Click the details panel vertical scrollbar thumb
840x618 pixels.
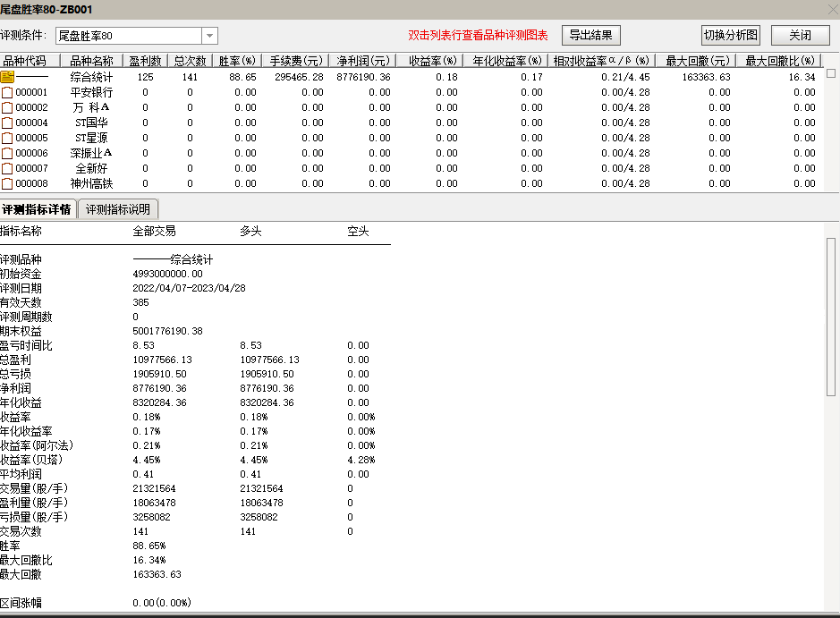tap(831, 317)
